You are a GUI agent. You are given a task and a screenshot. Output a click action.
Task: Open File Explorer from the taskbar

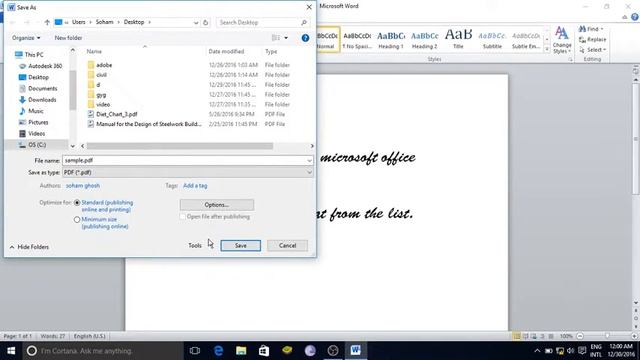pos(241,351)
